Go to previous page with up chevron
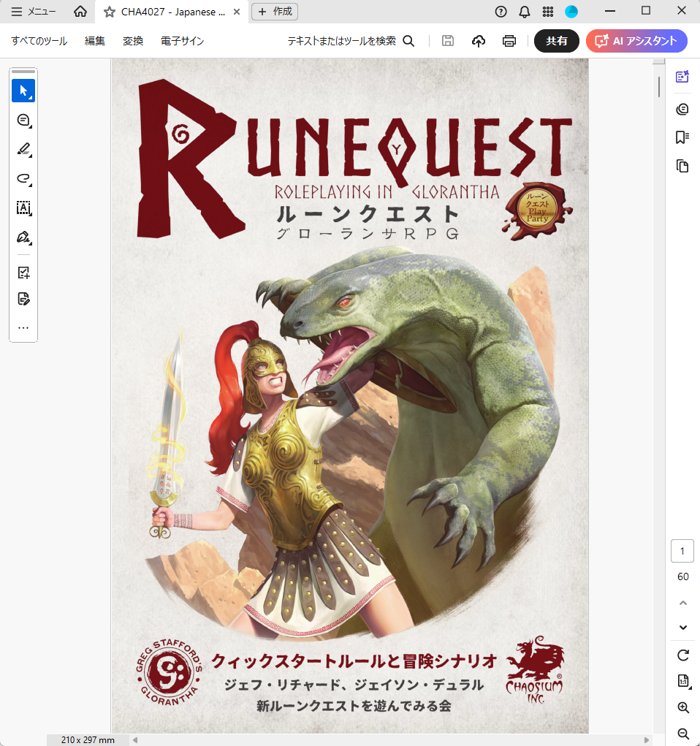 683,603
